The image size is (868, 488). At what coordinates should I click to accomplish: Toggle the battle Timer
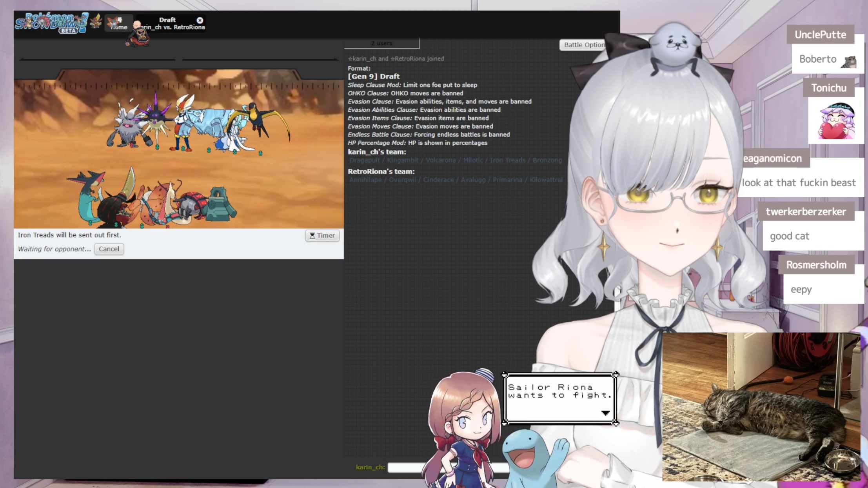click(x=322, y=235)
